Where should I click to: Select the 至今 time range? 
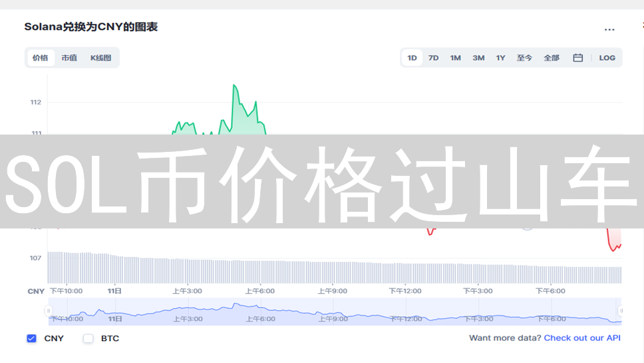(x=524, y=58)
